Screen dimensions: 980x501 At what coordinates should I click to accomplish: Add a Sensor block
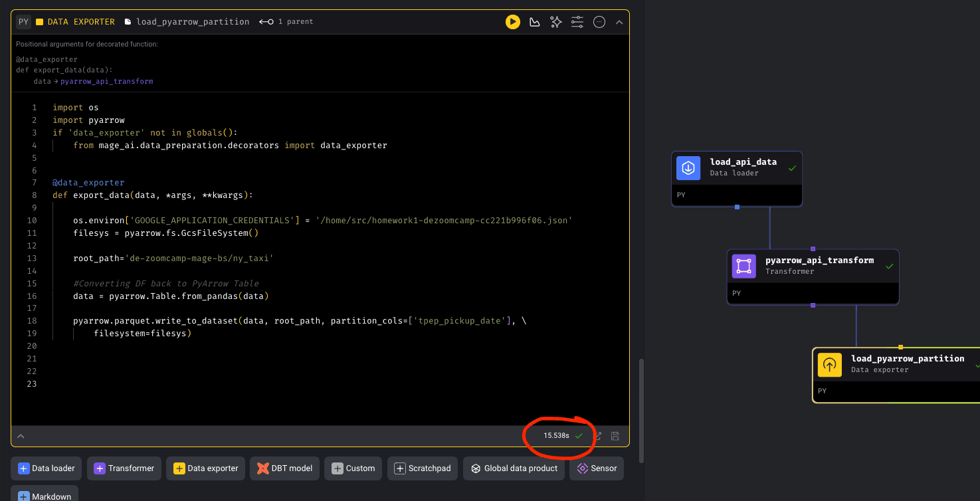click(x=597, y=468)
